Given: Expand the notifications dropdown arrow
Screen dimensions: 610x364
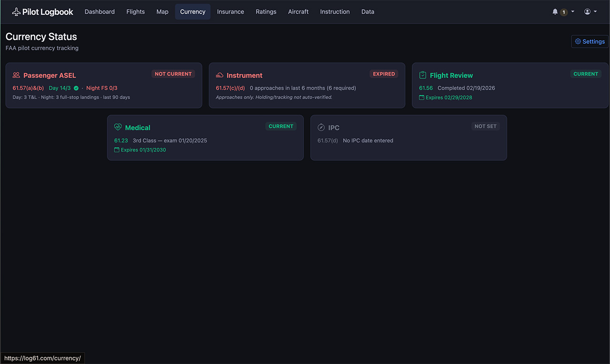Looking at the screenshot, I should pos(573,12).
